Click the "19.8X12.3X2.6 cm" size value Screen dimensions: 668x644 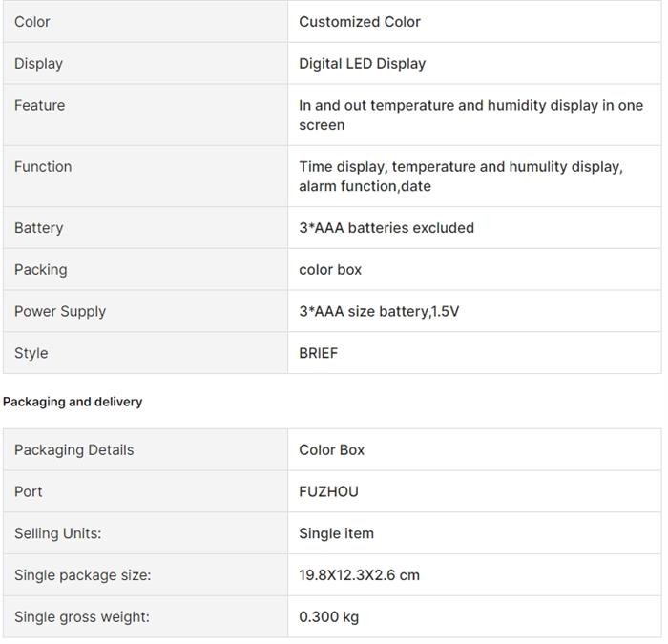(x=360, y=575)
